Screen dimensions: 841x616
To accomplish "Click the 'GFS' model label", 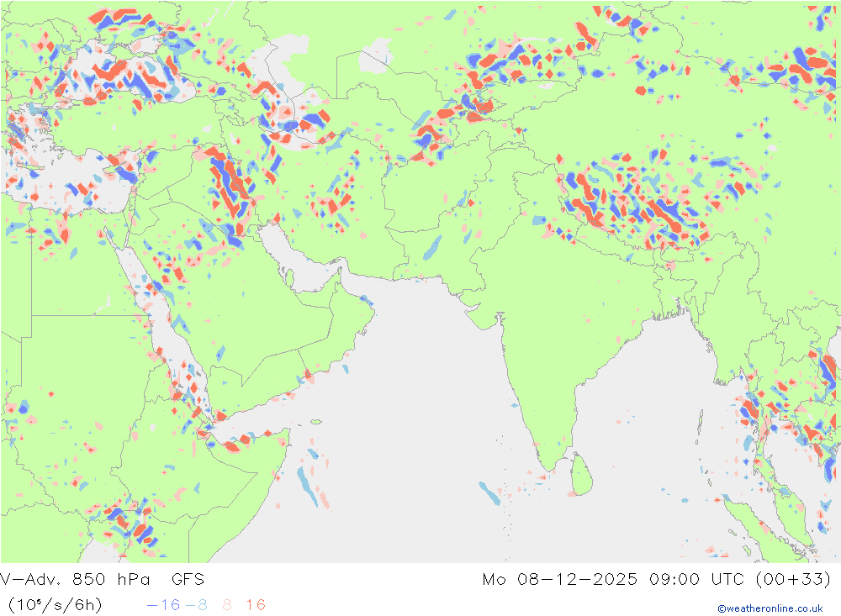I will [x=188, y=579].
